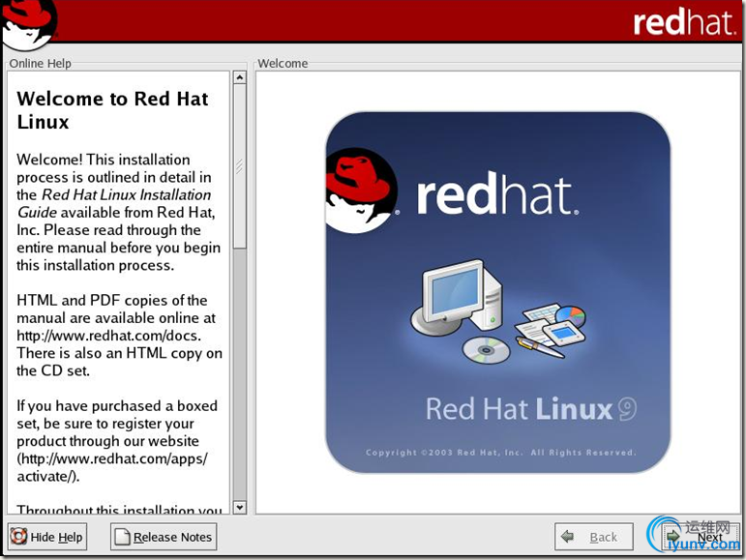Click the help panel scrollbar thumb

(x=240, y=166)
